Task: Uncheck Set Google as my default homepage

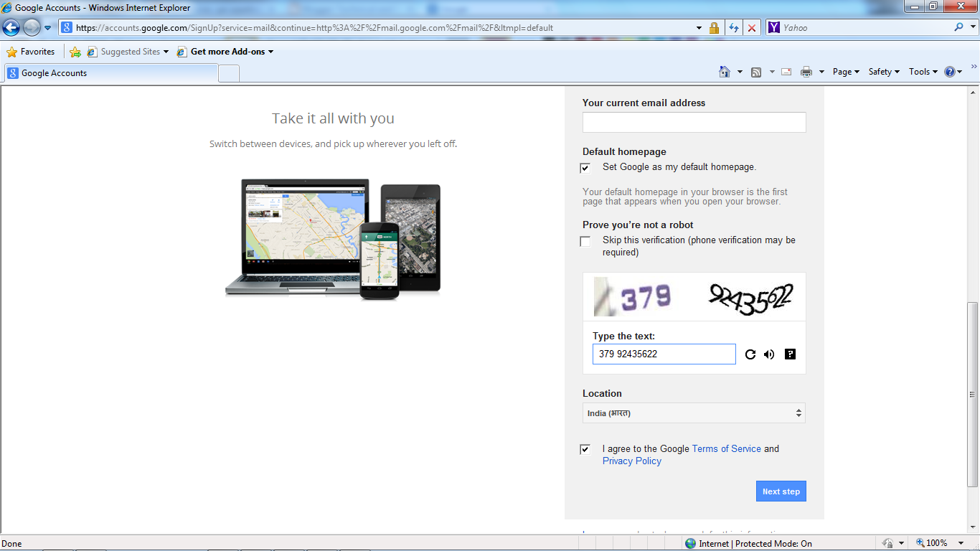Action: click(585, 168)
